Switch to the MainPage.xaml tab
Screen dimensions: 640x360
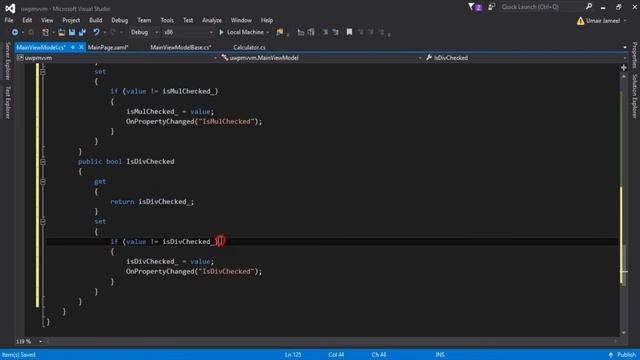coord(108,47)
